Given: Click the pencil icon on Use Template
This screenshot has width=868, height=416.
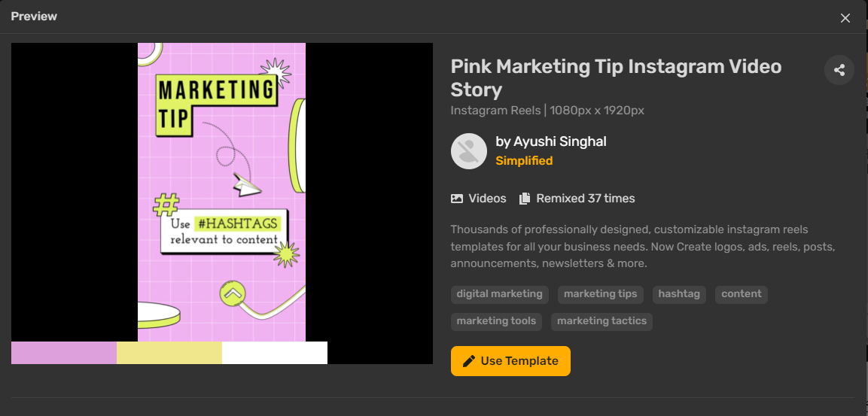Looking at the screenshot, I should (x=469, y=361).
